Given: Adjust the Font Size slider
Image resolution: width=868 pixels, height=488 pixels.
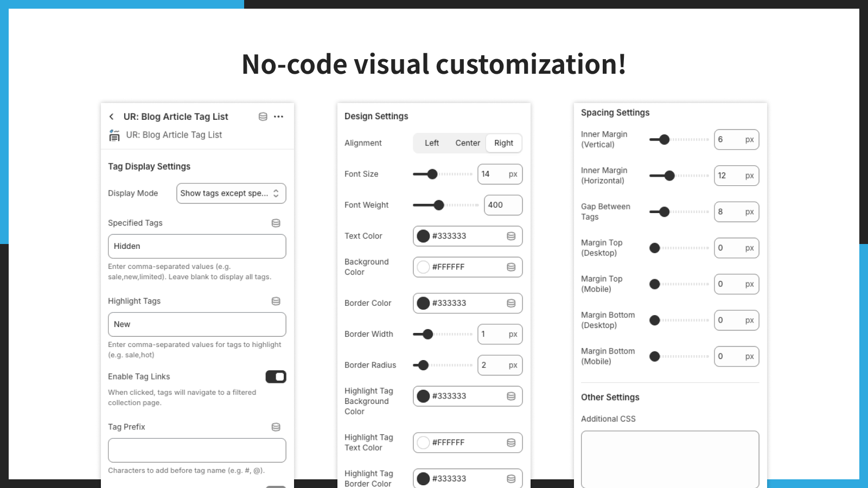Looking at the screenshot, I should coord(432,174).
